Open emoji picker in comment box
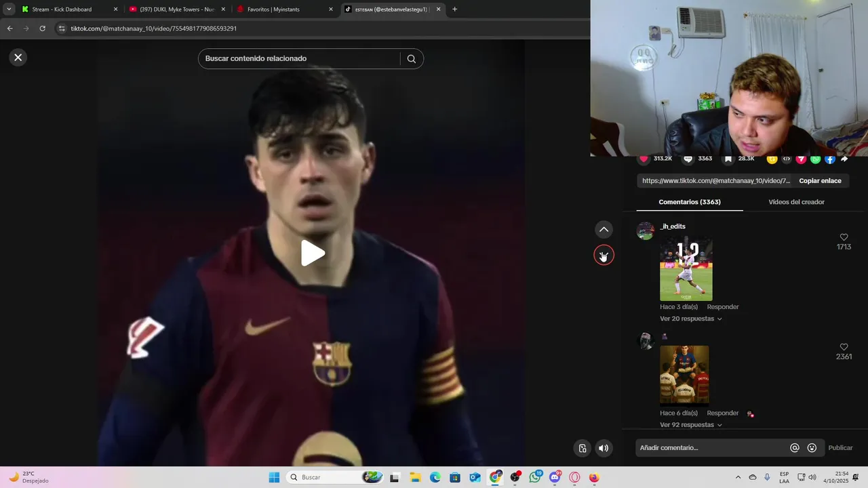868x488 pixels. (x=812, y=448)
